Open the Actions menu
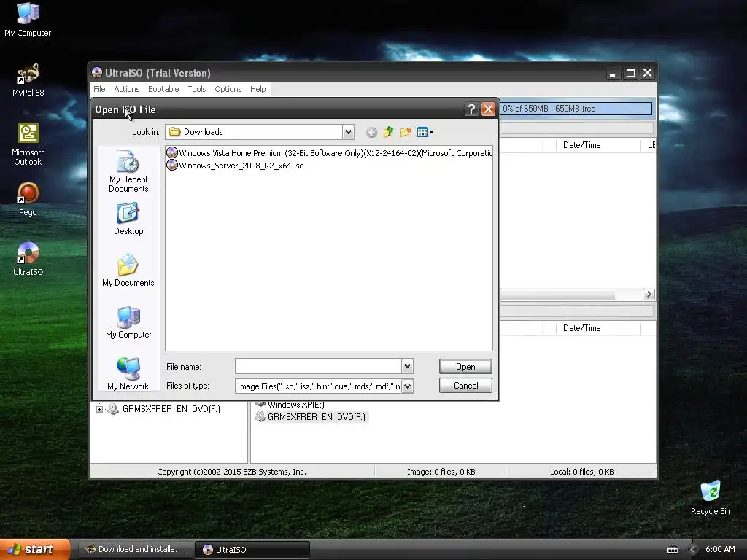The height and width of the screenshot is (560, 747). [127, 89]
